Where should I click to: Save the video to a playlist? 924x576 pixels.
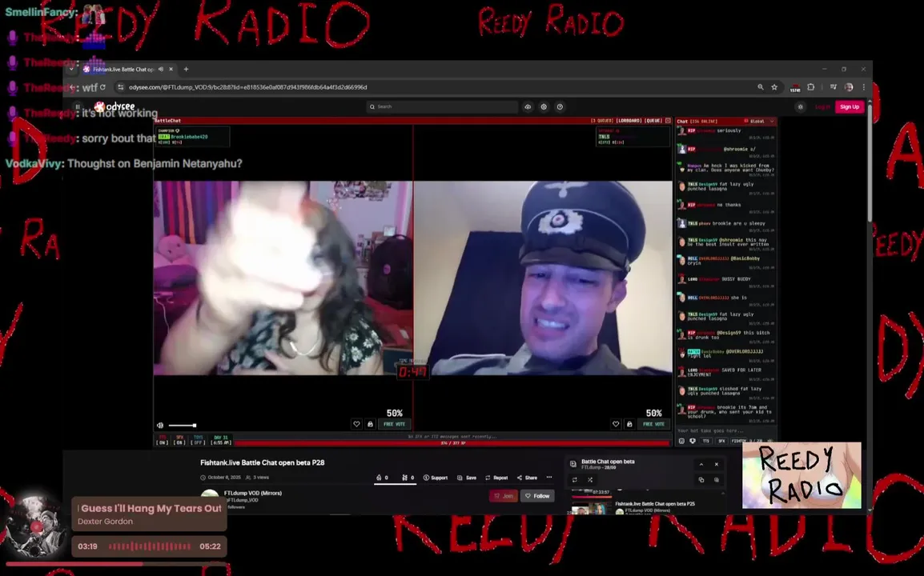pos(467,478)
